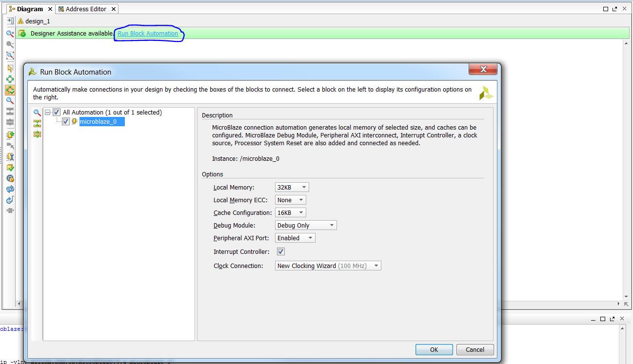
Task: Close the Address Editor tab
Action: 114,9
